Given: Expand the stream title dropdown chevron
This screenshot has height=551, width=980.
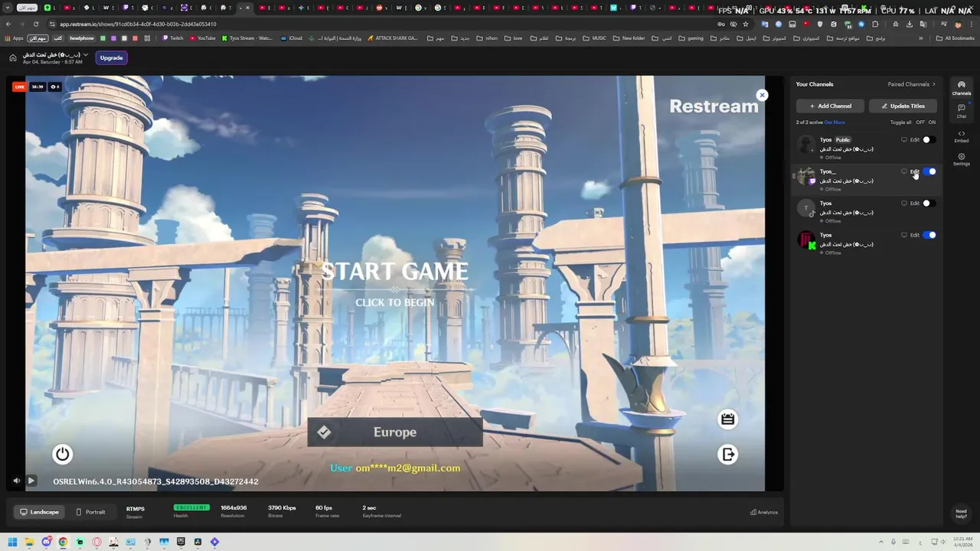Looking at the screenshot, I should point(86,55).
